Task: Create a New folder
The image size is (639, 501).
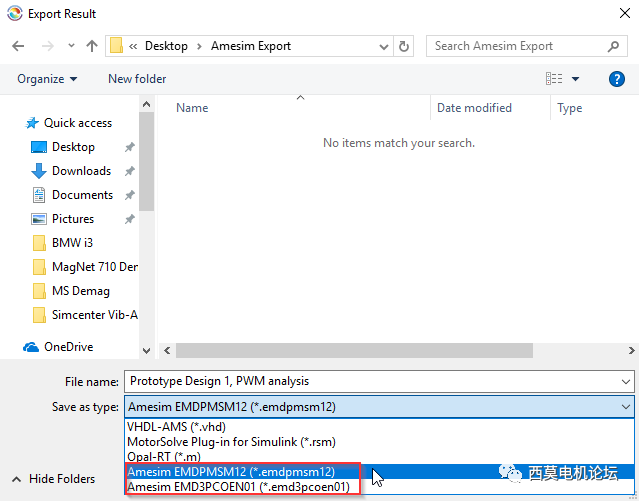Action: point(137,79)
